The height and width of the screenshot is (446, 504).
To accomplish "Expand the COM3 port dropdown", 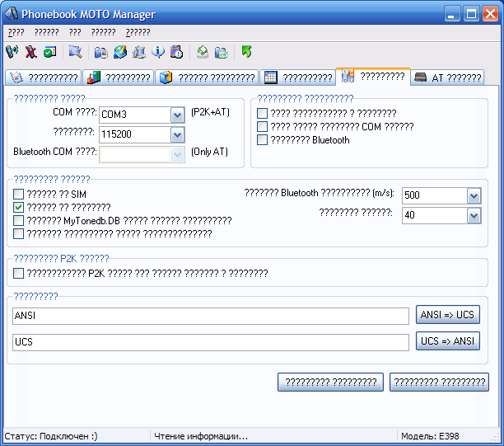I will (177, 115).
